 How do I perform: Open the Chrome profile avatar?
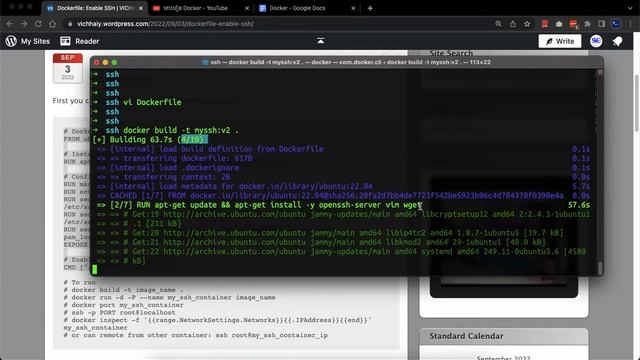coord(616,24)
